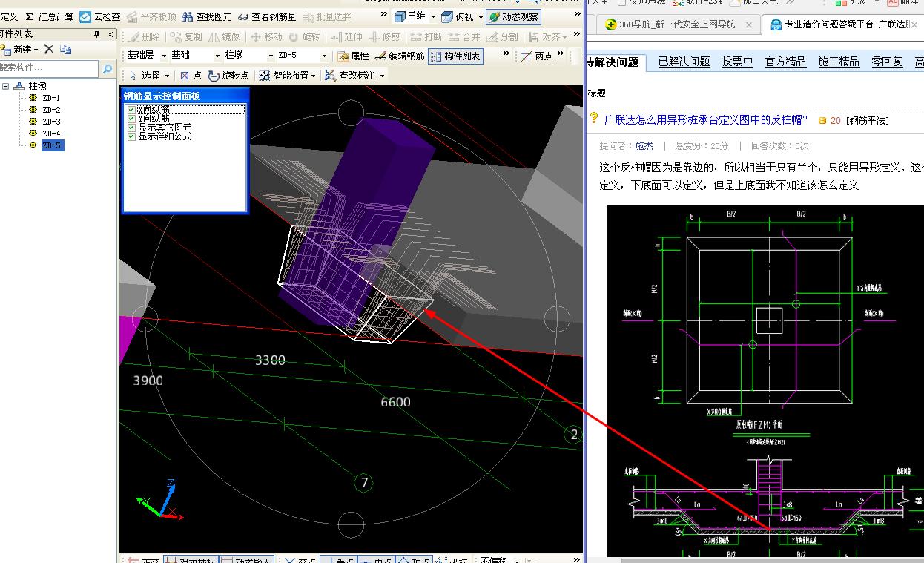Viewport: 924px width, 563px height.
Task: Uncheck 显示详细公式 checkbox
Action: (131, 136)
